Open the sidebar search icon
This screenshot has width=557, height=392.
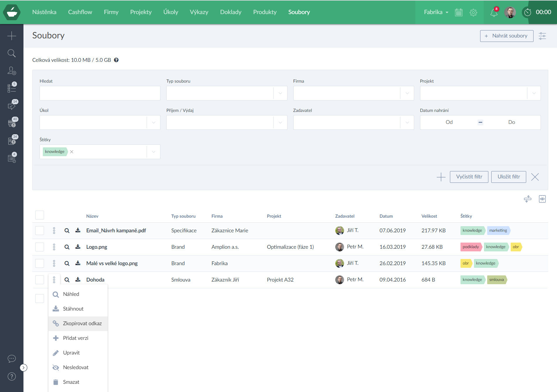(x=11, y=53)
